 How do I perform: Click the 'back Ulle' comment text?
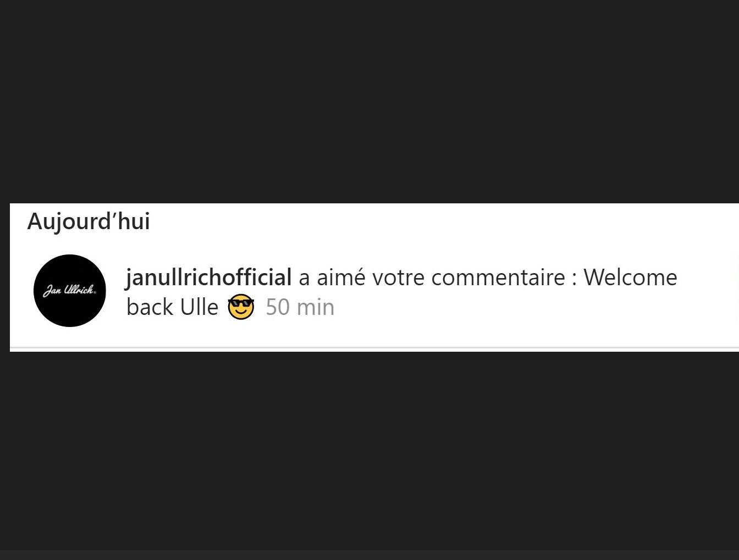click(x=172, y=307)
